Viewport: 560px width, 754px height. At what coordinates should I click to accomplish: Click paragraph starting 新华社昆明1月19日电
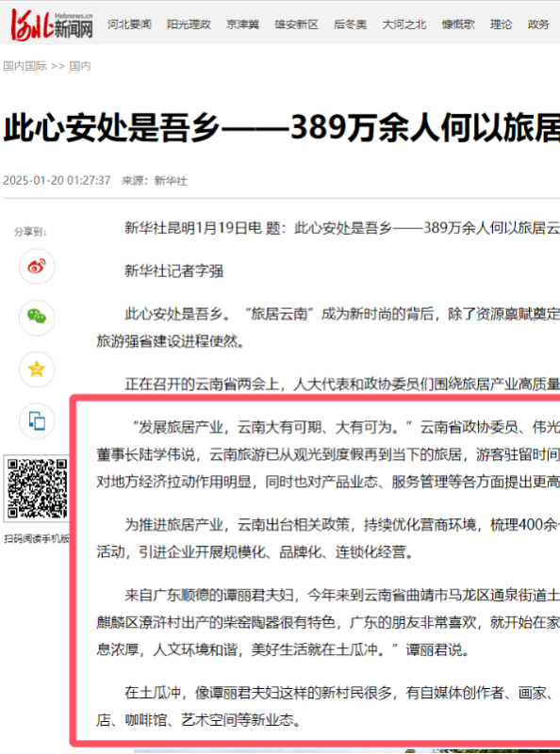[342, 228]
